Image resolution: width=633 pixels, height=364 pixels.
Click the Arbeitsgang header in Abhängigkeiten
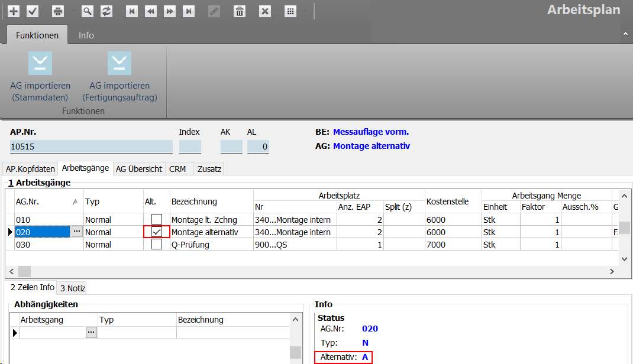(x=59, y=320)
